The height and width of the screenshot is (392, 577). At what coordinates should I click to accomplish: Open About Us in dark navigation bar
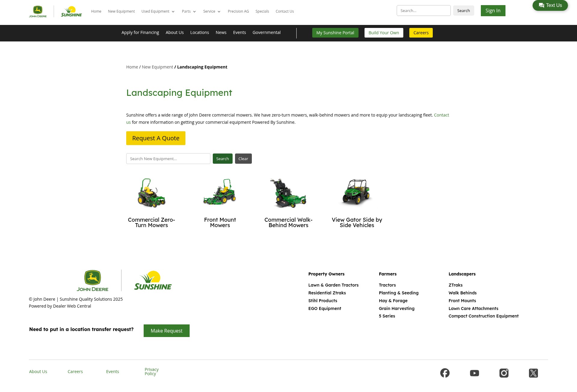click(x=175, y=32)
